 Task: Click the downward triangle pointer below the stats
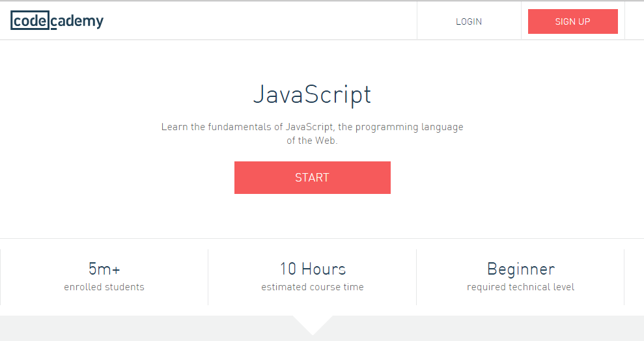point(313,325)
